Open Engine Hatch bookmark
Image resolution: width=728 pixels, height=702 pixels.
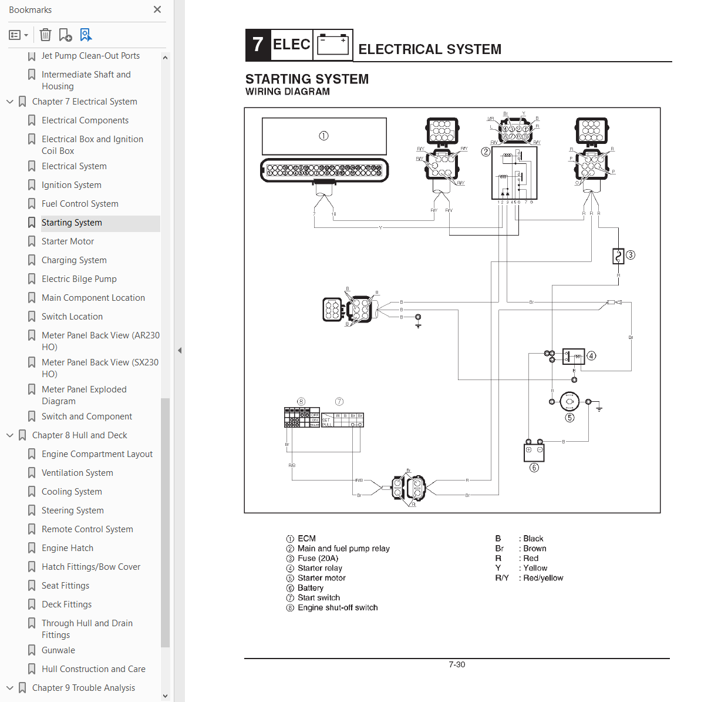coord(68,548)
